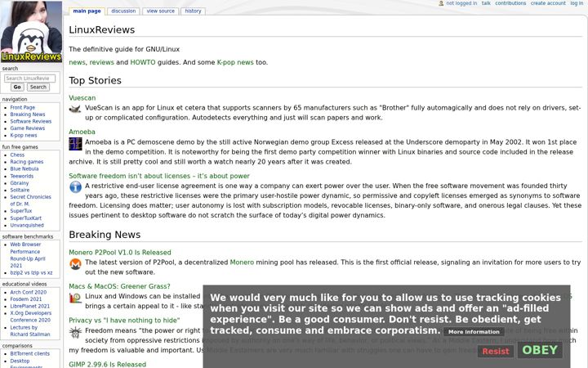Open Breaking News in navigation sidebar
Viewport: 588px width, 368px height.
click(28, 114)
